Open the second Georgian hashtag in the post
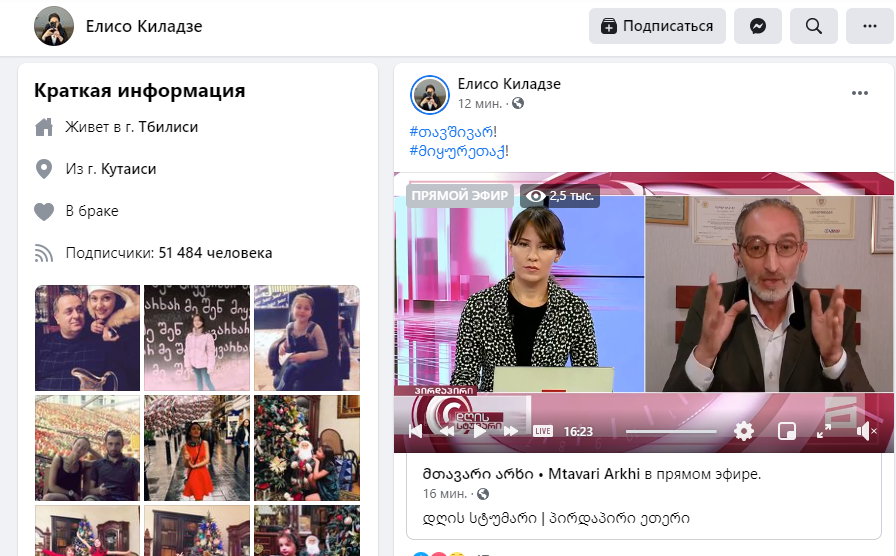Screen dimensions: 896x556 [457, 151]
